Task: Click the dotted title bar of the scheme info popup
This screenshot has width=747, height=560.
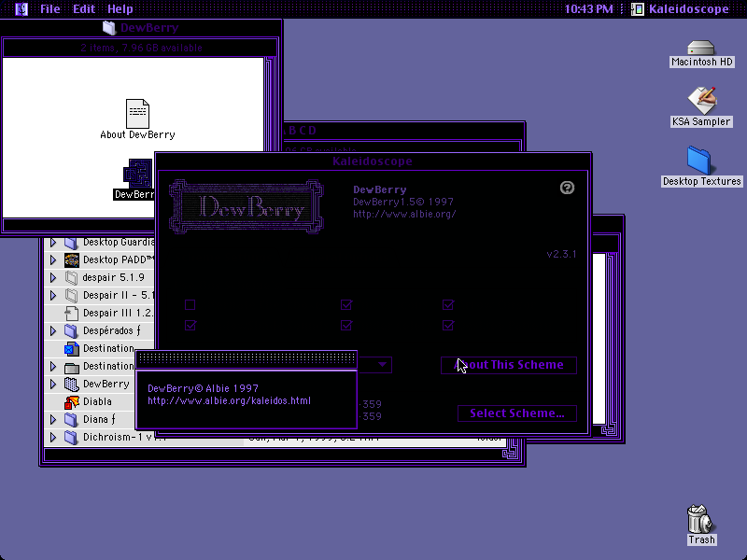Action: [247, 358]
